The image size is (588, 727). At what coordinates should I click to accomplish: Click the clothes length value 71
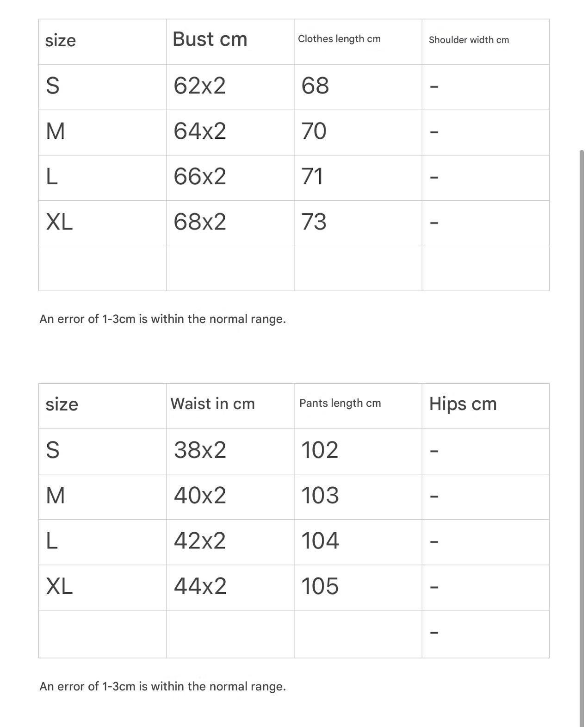pos(312,177)
